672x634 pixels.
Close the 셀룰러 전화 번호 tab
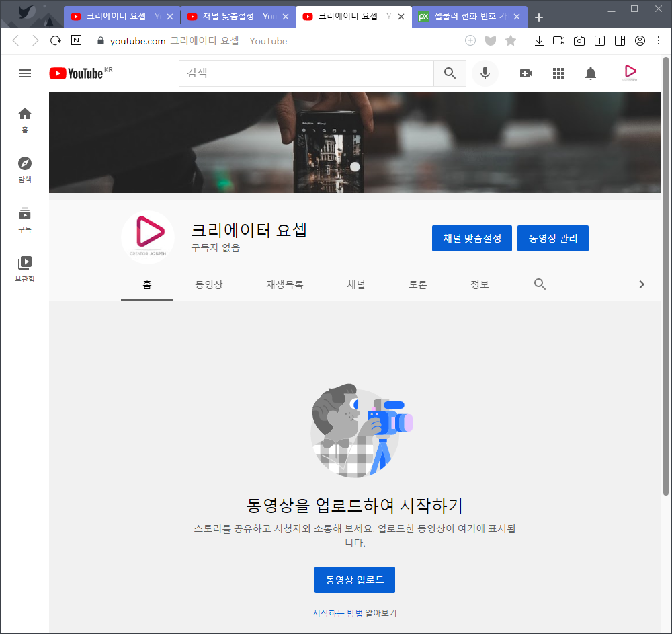point(517,17)
